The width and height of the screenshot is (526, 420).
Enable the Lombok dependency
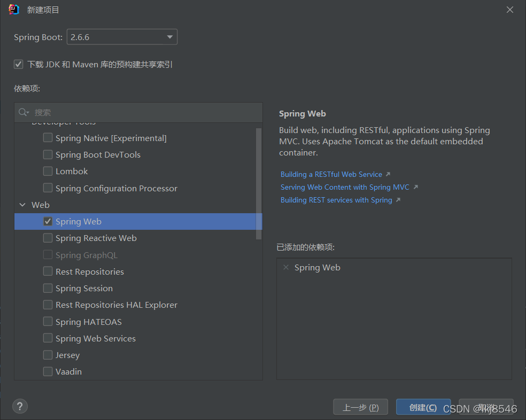coord(48,171)
